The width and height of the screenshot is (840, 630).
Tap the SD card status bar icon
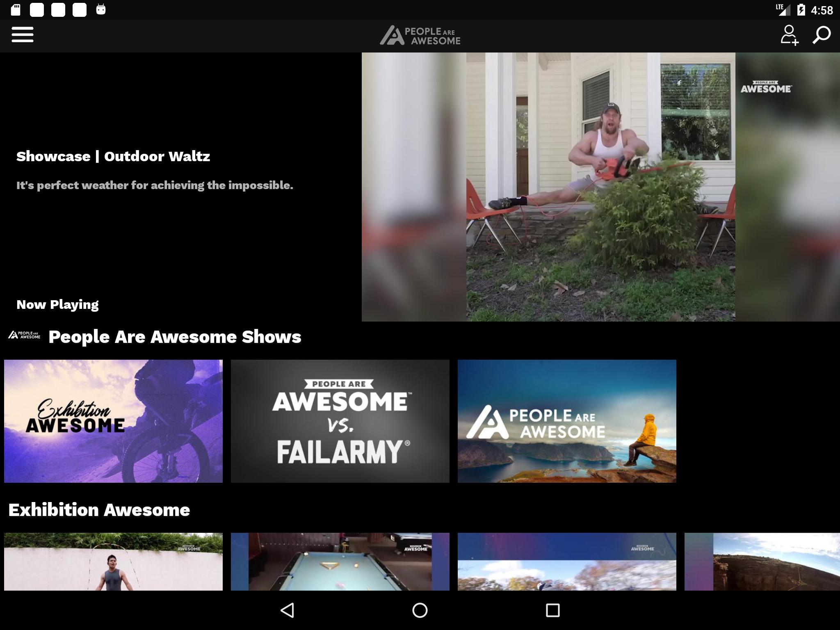[x=16, y=9]
